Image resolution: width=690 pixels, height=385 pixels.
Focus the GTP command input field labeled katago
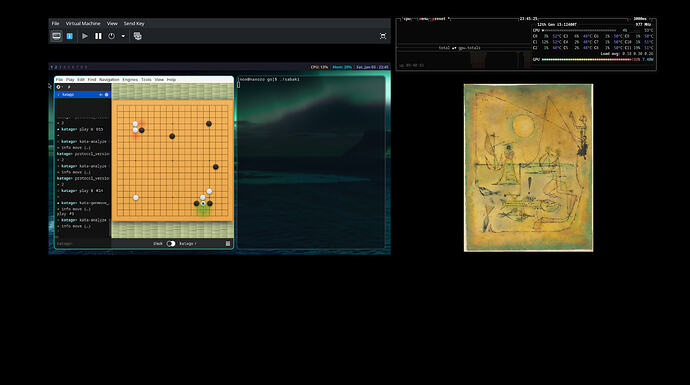tap(82, 243)
